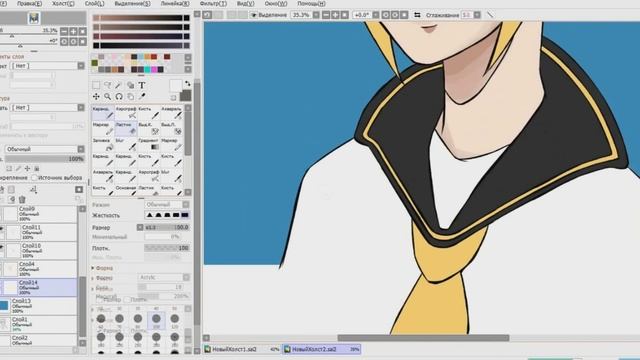
Task: Select the lasso selection tool
Action: click(107, 85)
